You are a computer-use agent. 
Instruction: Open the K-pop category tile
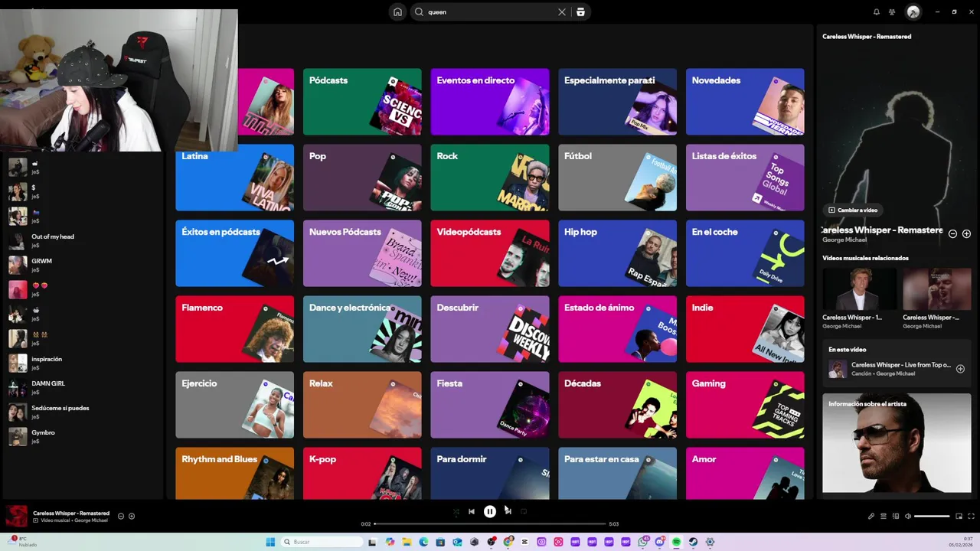[362, 474]
